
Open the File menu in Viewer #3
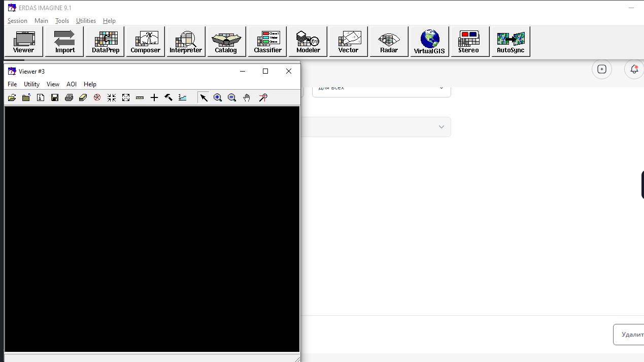[12, 84]
